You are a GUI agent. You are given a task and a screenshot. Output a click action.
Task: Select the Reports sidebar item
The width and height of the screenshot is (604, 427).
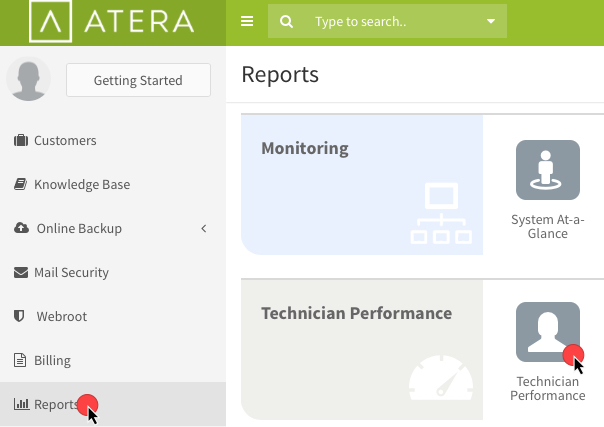point(113,404)
